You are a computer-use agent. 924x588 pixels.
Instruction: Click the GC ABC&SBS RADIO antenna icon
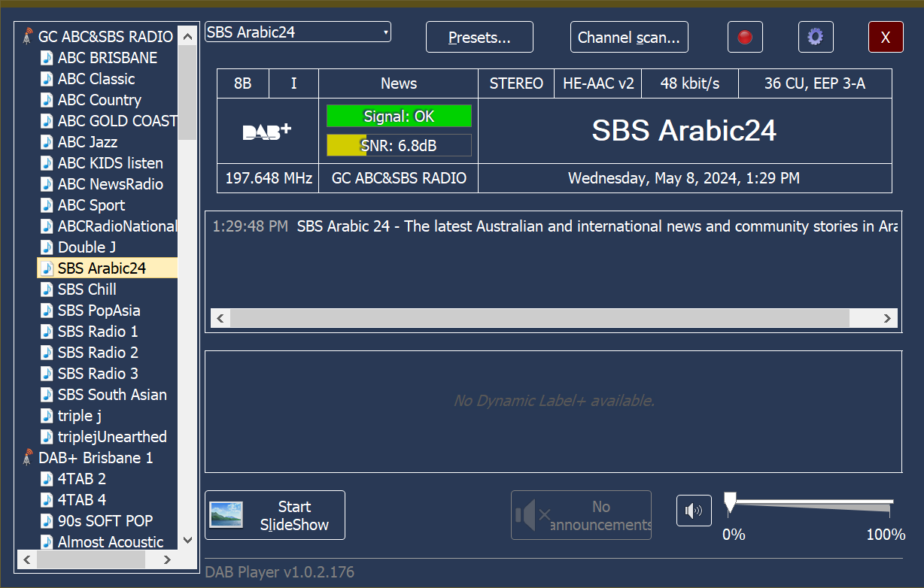coord(28,37)
